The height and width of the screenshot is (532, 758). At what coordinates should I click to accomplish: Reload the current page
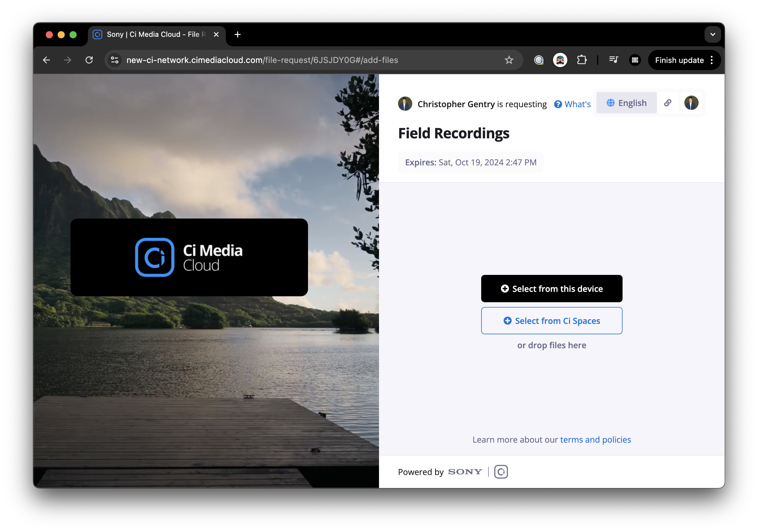click(89, 60)
